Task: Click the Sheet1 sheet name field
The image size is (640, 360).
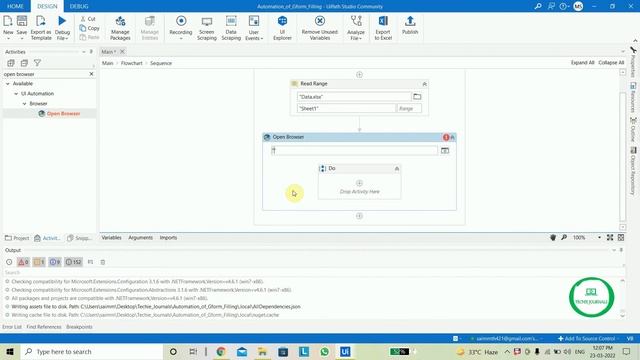Action: pyautogui.click(x=346, y=109)
